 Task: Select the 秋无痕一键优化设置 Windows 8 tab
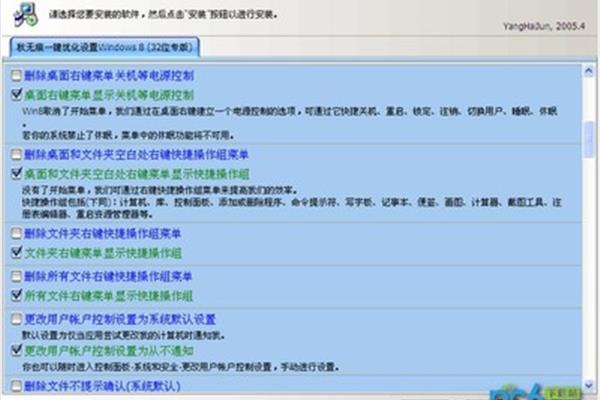[x=104, y=47]
